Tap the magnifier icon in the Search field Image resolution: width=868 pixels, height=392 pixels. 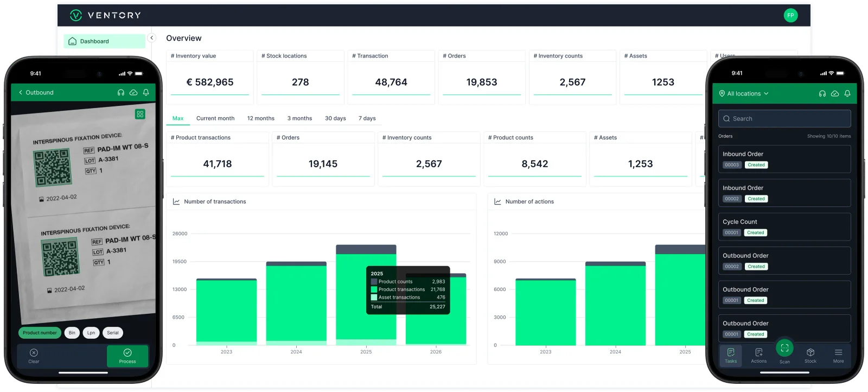click(726, 119)
